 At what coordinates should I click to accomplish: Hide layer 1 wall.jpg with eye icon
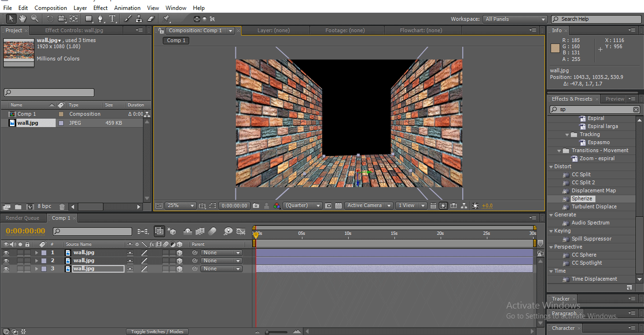6,253
